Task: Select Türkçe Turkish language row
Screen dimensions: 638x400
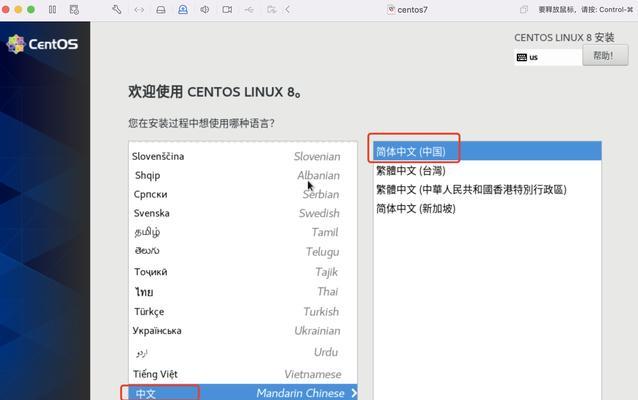Action: point(243,311)
